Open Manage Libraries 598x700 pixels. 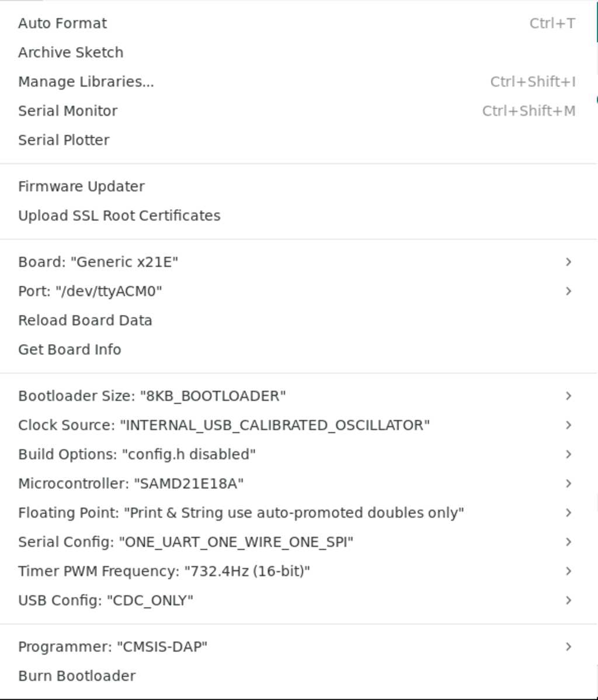tap(86, 82)
